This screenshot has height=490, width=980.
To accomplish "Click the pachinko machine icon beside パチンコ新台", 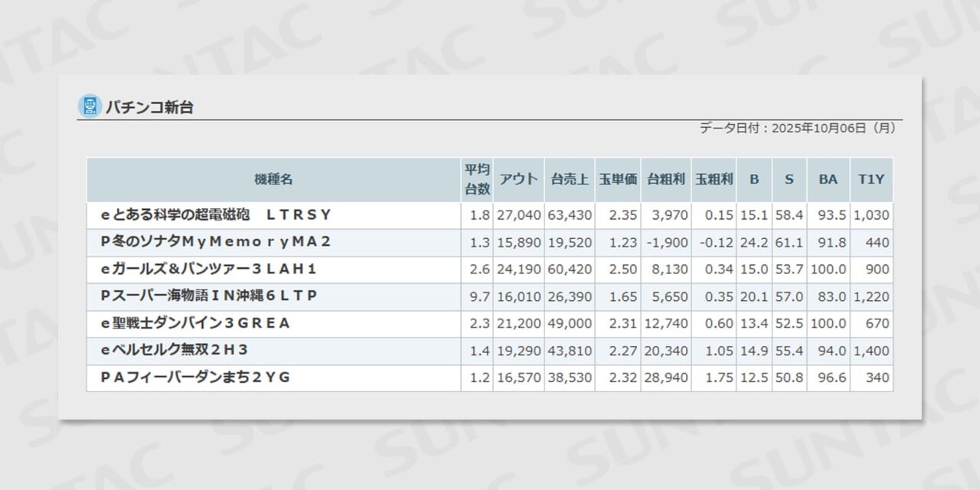I will click(90, 106).
